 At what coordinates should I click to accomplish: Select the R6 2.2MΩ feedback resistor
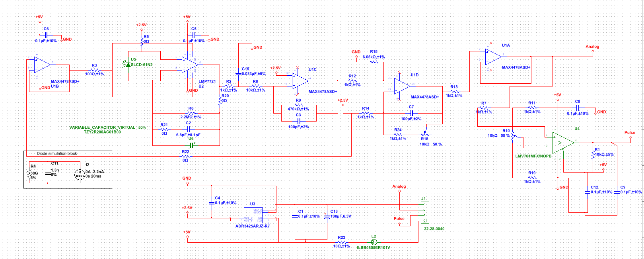191,113
